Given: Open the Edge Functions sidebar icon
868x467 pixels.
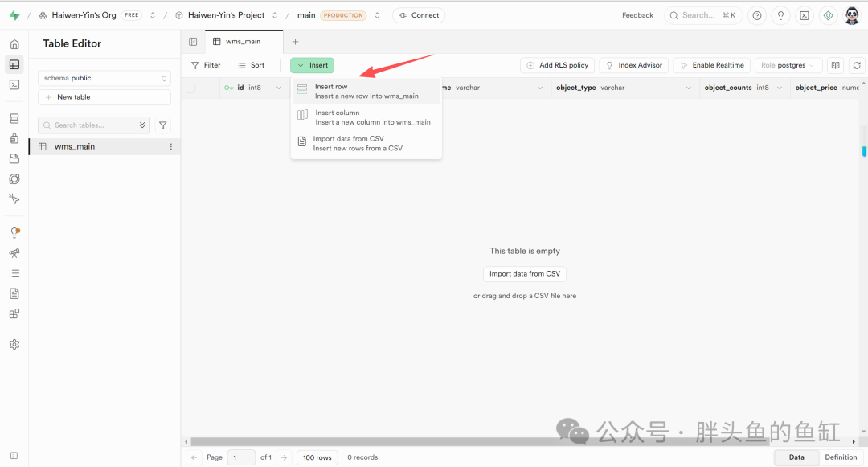Looking at the screenshot, I should pyautogui.click(x=15, y=178).
